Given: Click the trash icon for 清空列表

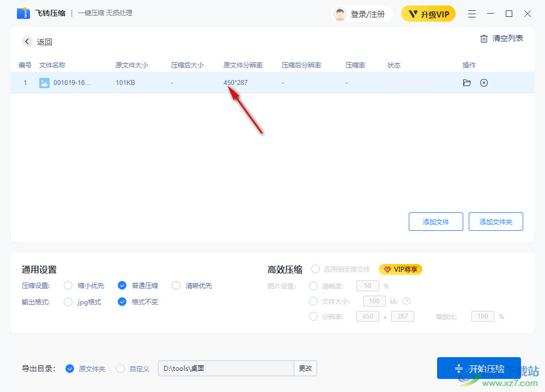Looking at the screenshot, I should [x=483, y=39].
